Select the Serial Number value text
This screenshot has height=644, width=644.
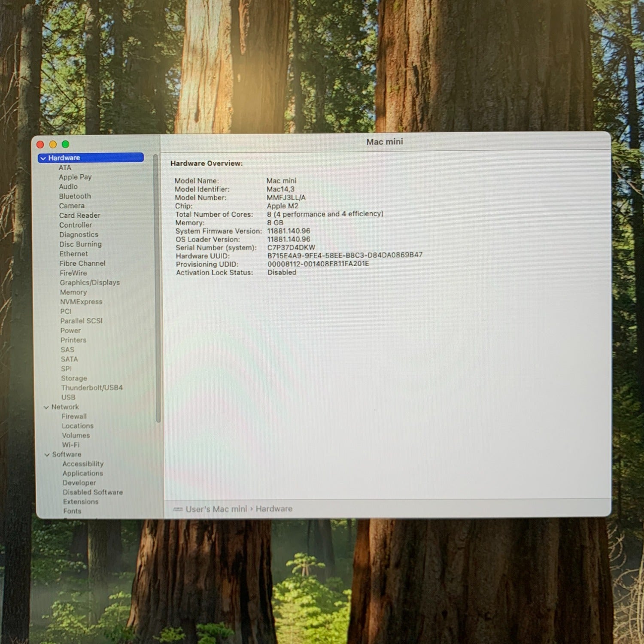click(x=291, y=248)
